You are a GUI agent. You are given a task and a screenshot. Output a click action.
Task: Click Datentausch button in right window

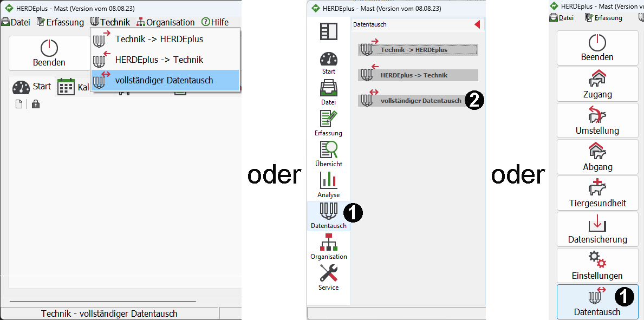click(597, 302)
